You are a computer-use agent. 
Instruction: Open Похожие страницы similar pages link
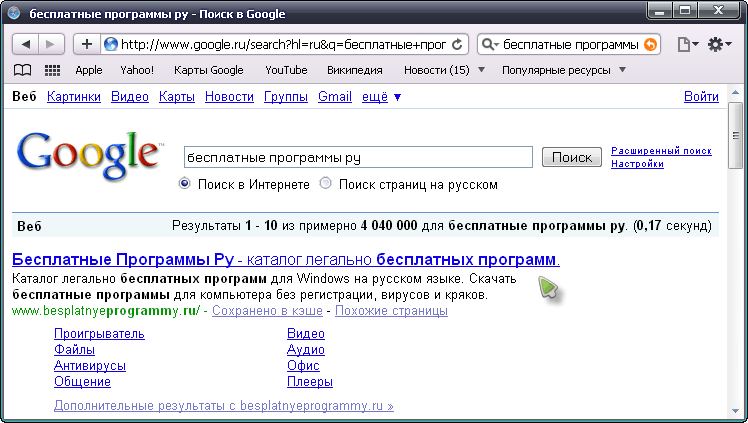[391, 311]
